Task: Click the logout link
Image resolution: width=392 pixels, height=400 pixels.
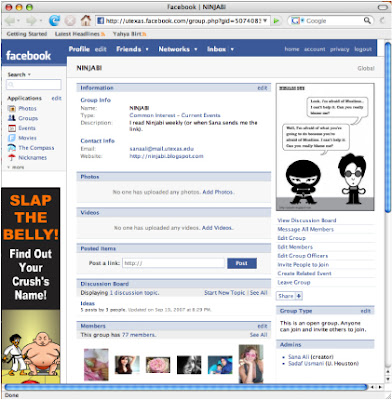Action: pyautogui.click(x=363, y=49)
